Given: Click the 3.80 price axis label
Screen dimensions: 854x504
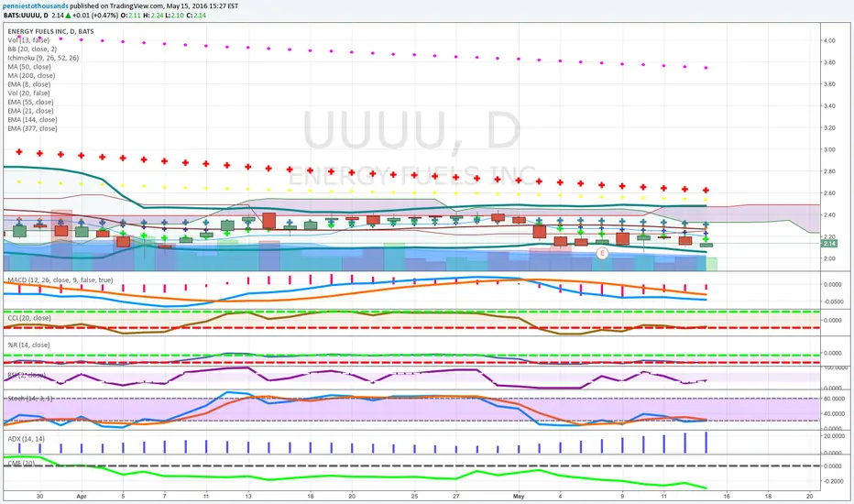Looking at the screenshot, I should point(829,62).
